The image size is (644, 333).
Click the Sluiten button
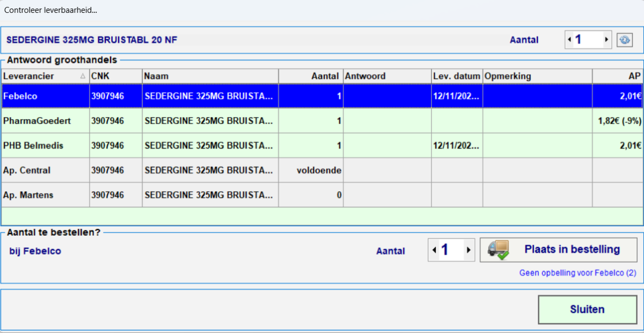tap(587, 309)
